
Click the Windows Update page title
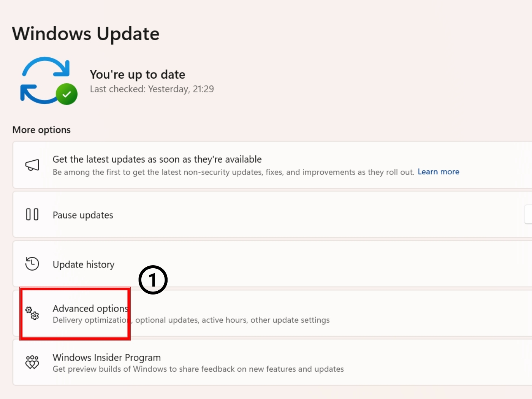(x=86, y=33)
